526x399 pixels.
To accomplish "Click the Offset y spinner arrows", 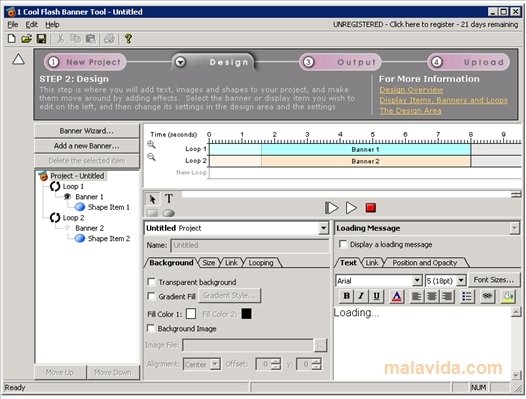I will pyautogui.click(x=317, y=364).
